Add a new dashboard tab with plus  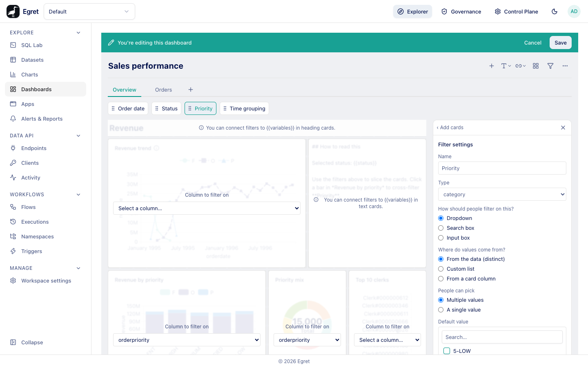191,90
